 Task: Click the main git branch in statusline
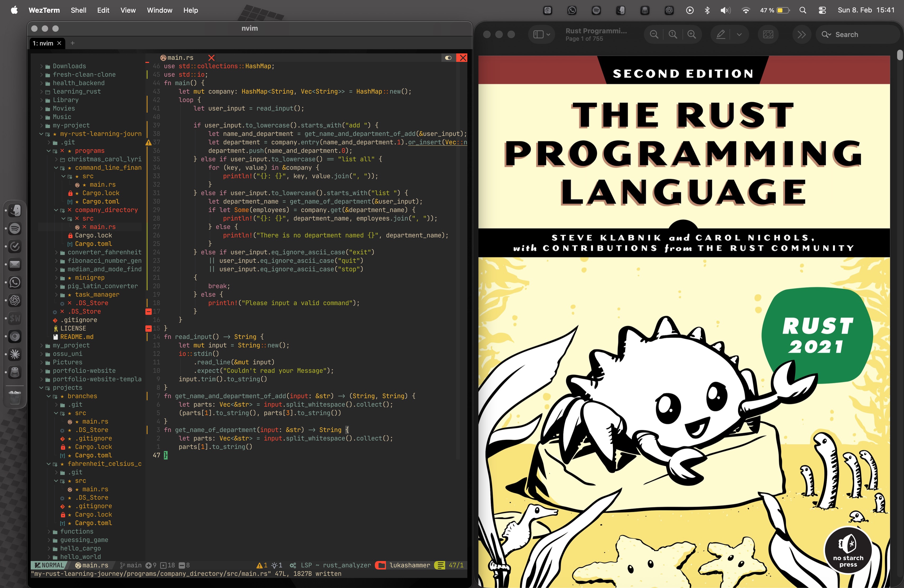coord(131,565)
